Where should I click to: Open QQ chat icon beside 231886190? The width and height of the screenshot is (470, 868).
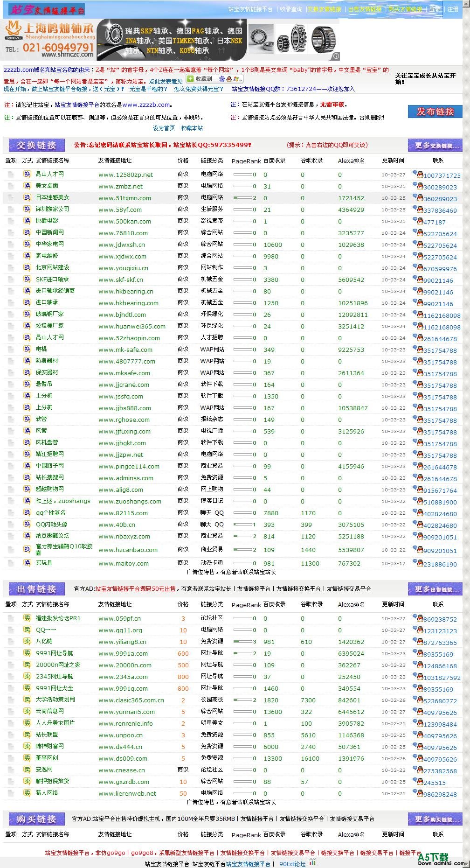[x=418, y=563]
